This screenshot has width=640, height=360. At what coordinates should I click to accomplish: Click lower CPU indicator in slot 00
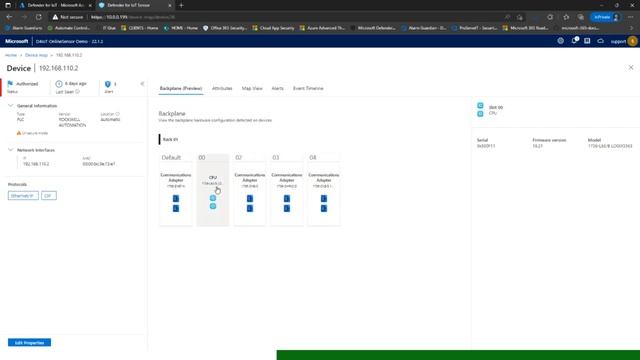point(213,206)
